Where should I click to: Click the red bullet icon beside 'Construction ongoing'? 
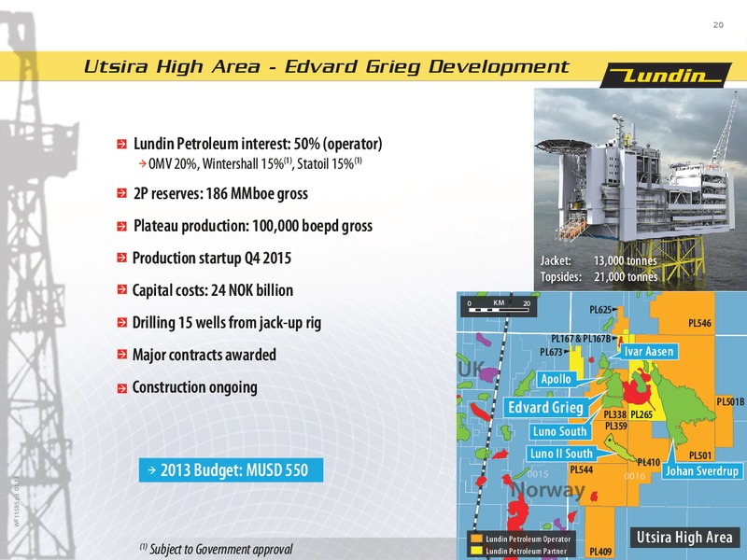pyautogui.click(x=122, y=388)
